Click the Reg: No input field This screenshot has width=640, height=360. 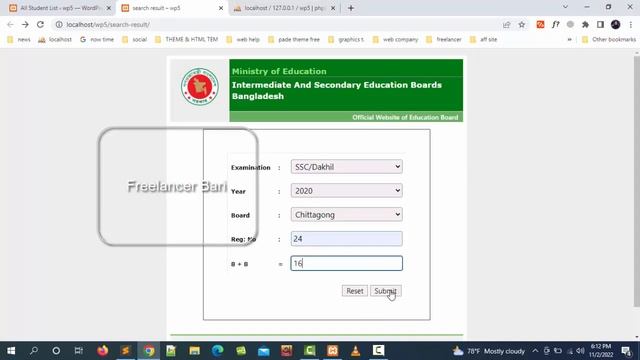[x=347, y=239]
